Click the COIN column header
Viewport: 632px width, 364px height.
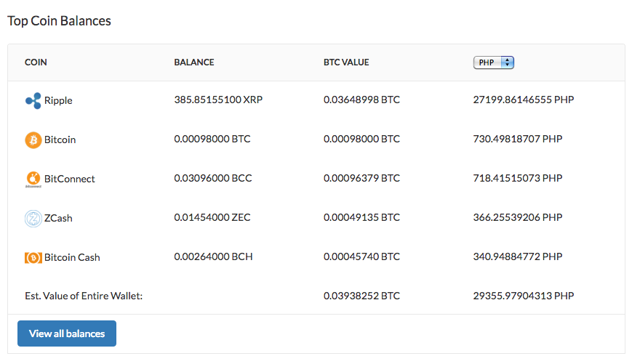point(36,62)
